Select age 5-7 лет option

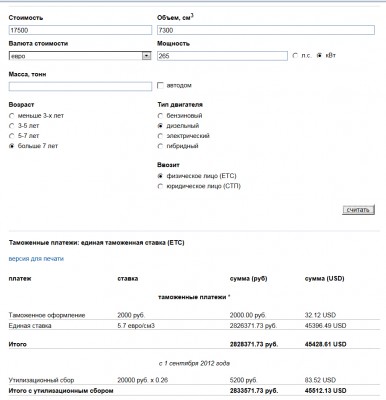[12, 136]
